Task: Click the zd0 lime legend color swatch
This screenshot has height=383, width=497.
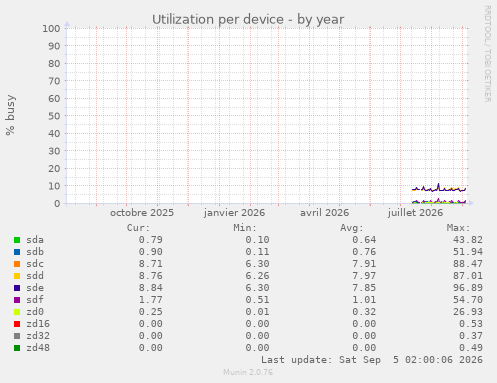Action: point(17,312)
